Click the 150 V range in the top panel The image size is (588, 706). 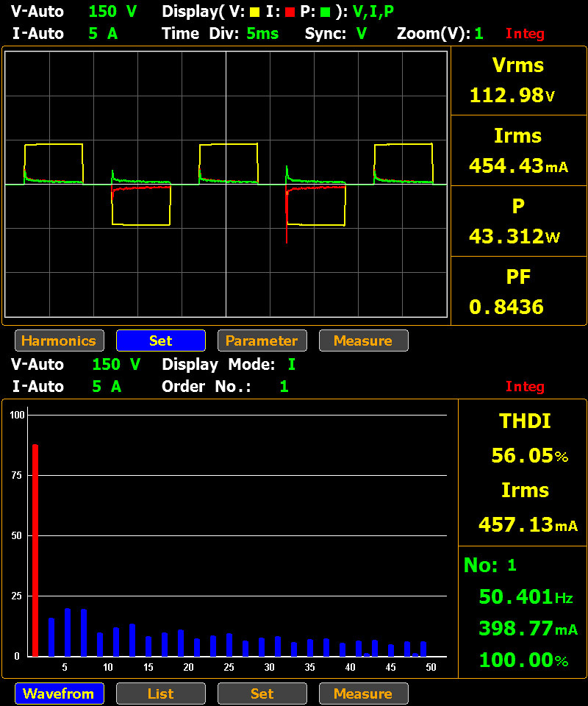pyautogui.click(x=112, y=11)
